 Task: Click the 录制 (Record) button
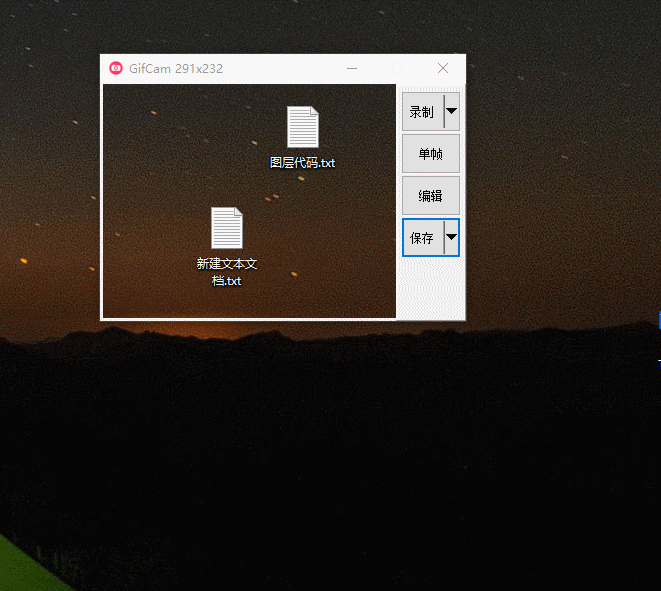(x=422, y=112)
